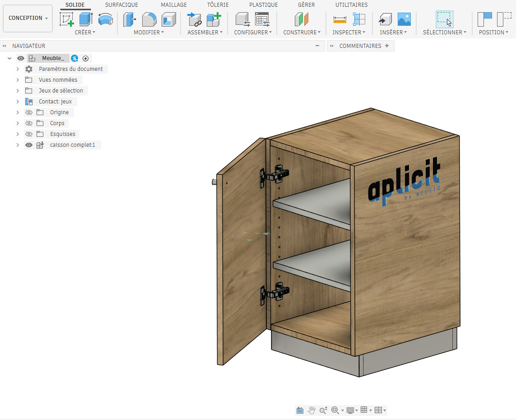Image resolution: width=516 pixels, height=420 pixels.
Task: Select the Offset Plane icon in Construire
Action: tap(302, 19)
